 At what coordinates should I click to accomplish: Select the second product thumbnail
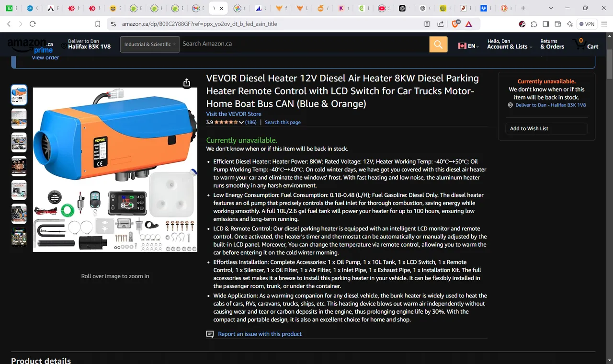tap(19, 119)
